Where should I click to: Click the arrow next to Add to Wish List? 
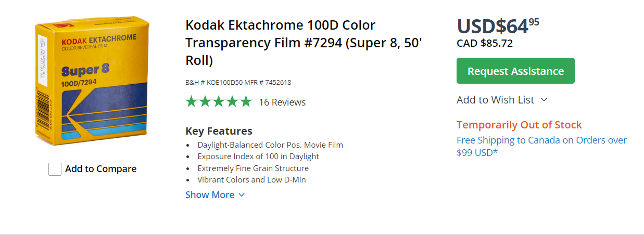[544, 100]
